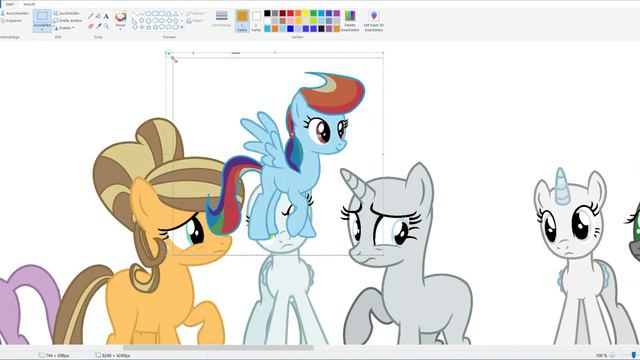Select Farbe 2 background color box
The image size is (640, 360).
[x=256, y=20]
